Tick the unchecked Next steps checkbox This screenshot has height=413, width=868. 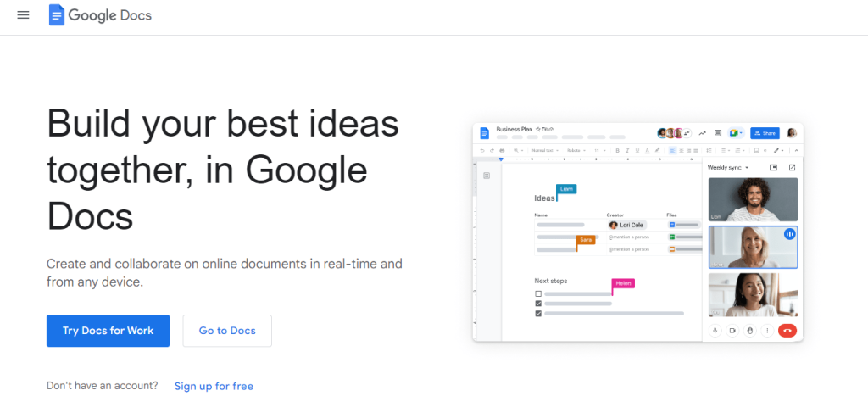click(x=538, y=294)
